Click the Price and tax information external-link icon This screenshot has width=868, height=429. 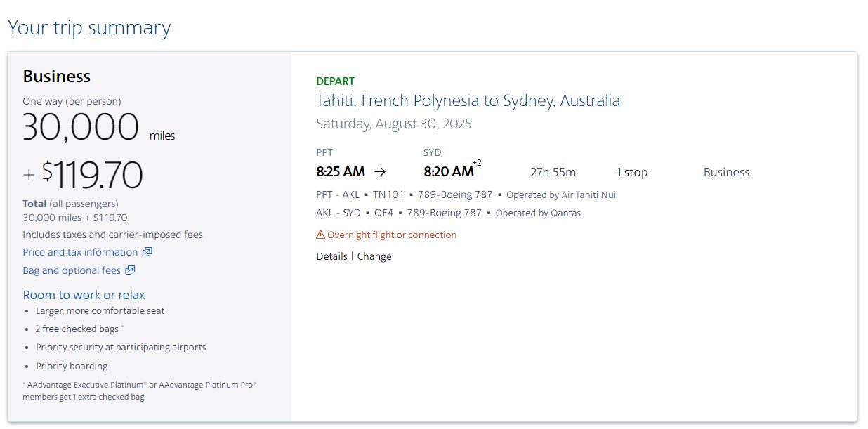(x=147, y=252)
